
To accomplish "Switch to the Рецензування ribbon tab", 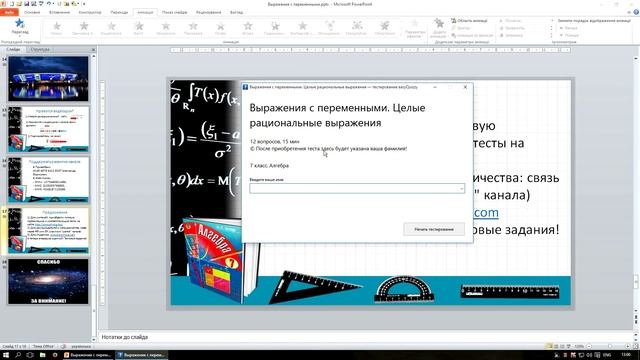I will tap(208, 12).
